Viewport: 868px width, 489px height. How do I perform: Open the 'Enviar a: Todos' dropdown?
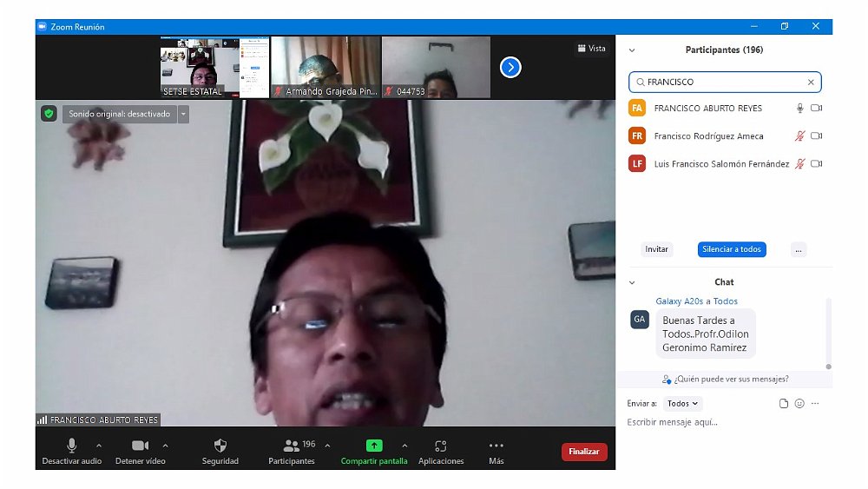tap(683, 404)
